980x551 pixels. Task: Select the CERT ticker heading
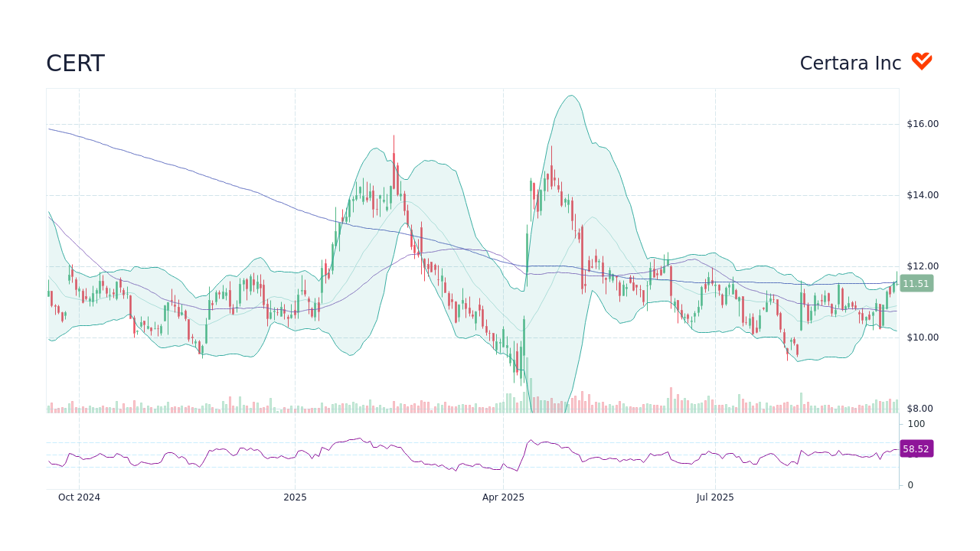point(76,63)
